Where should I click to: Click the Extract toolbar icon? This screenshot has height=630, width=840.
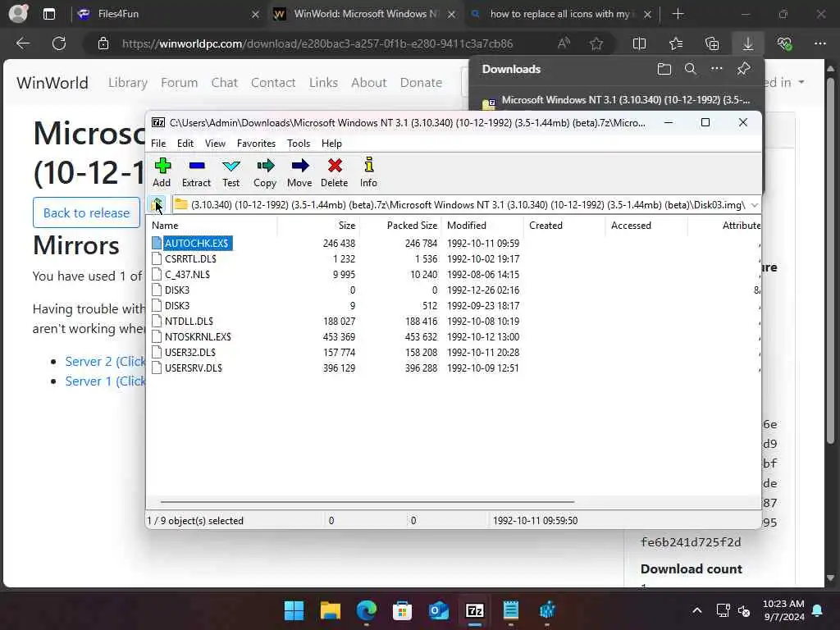click(x=196, y=172)
